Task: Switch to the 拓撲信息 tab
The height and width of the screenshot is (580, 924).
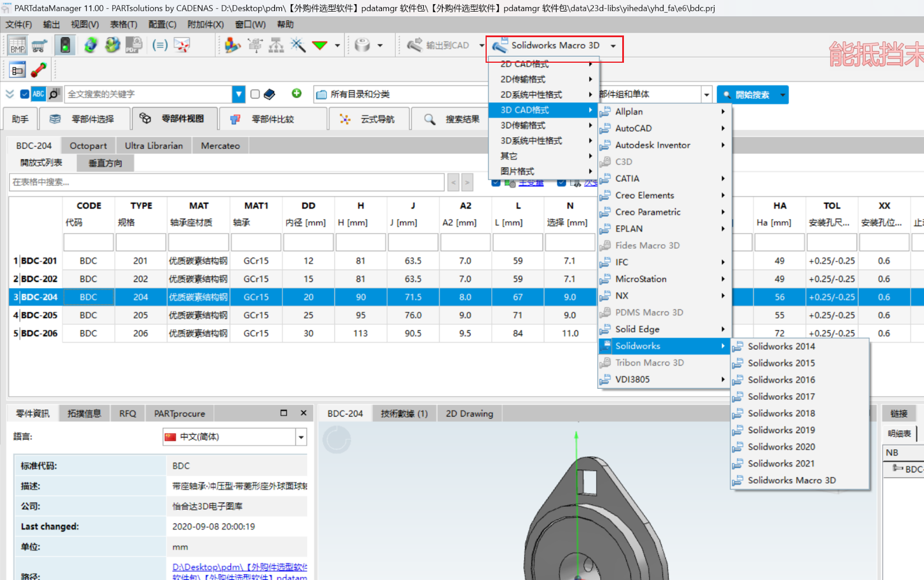Action: pos(84,414)
